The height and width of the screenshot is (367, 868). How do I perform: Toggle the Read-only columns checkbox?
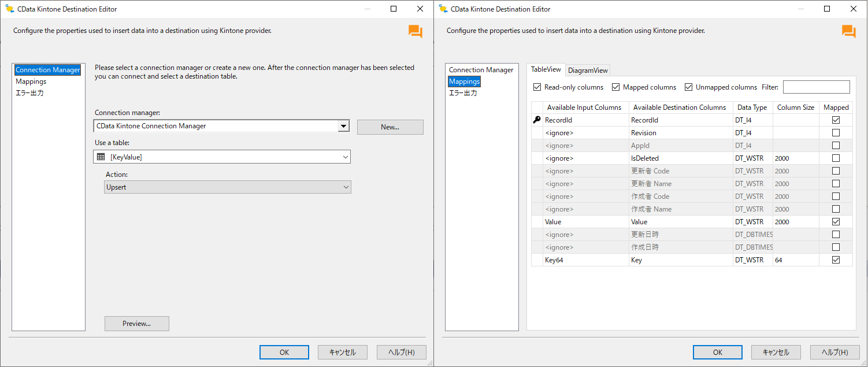537,87
